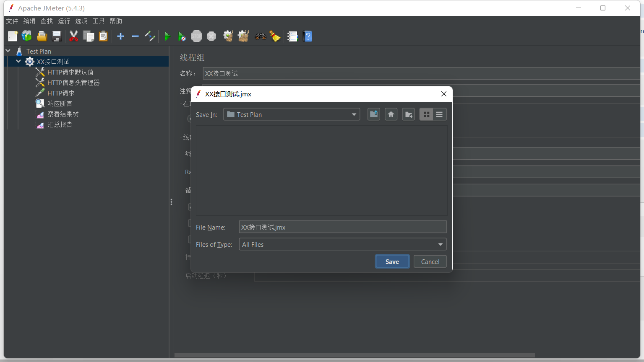The width and height of the screenshot is (644, 362).
Task: Click the Clear results gear-broom icon
Action: coord(228,36)
